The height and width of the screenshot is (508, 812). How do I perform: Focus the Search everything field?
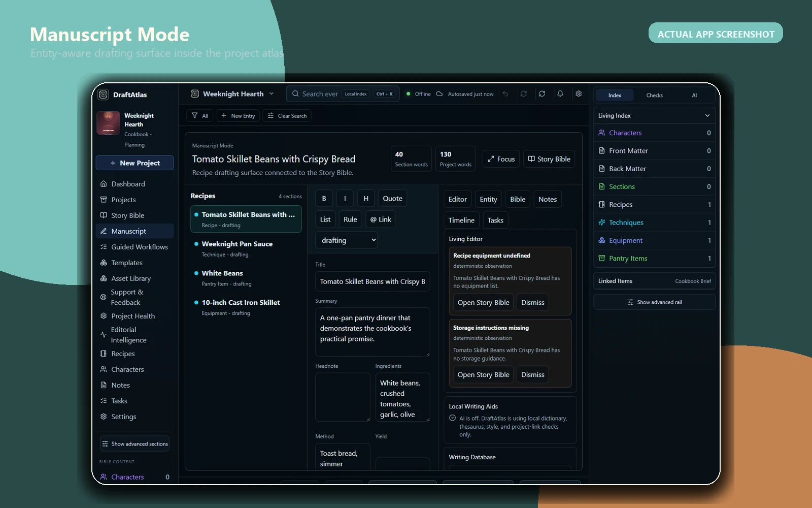343,94
